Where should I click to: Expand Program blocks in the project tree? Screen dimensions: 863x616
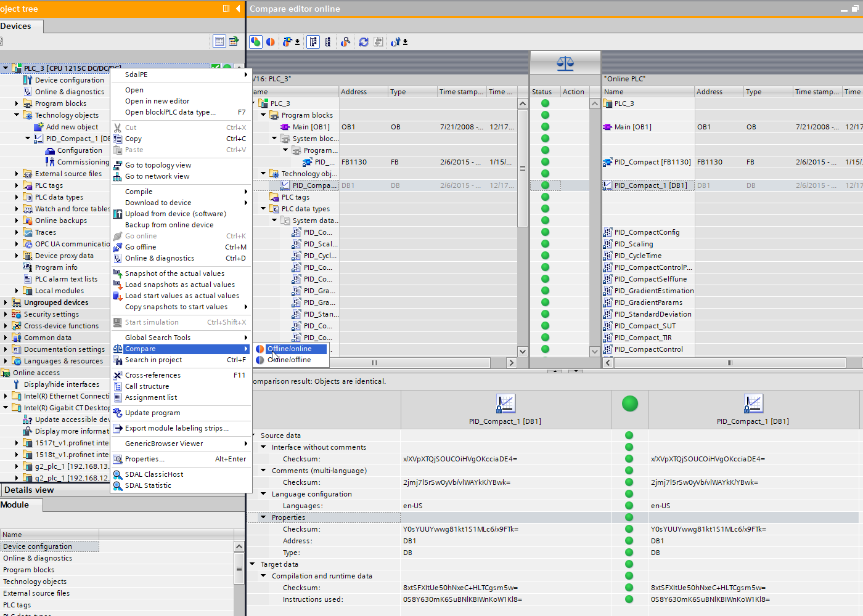coord(17,103)
